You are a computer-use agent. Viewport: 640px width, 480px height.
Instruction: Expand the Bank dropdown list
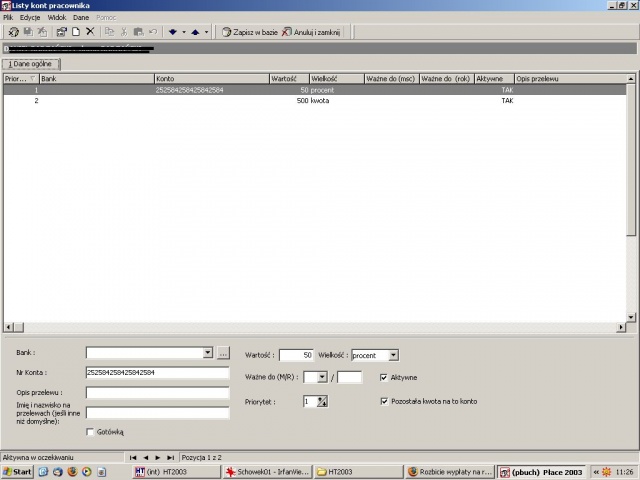click(x=208, y=353)
